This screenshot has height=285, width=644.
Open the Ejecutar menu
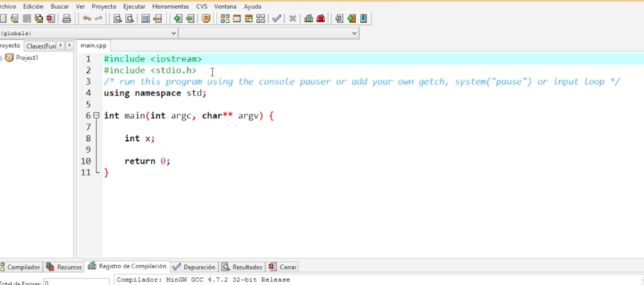click(x=134, y=7)
